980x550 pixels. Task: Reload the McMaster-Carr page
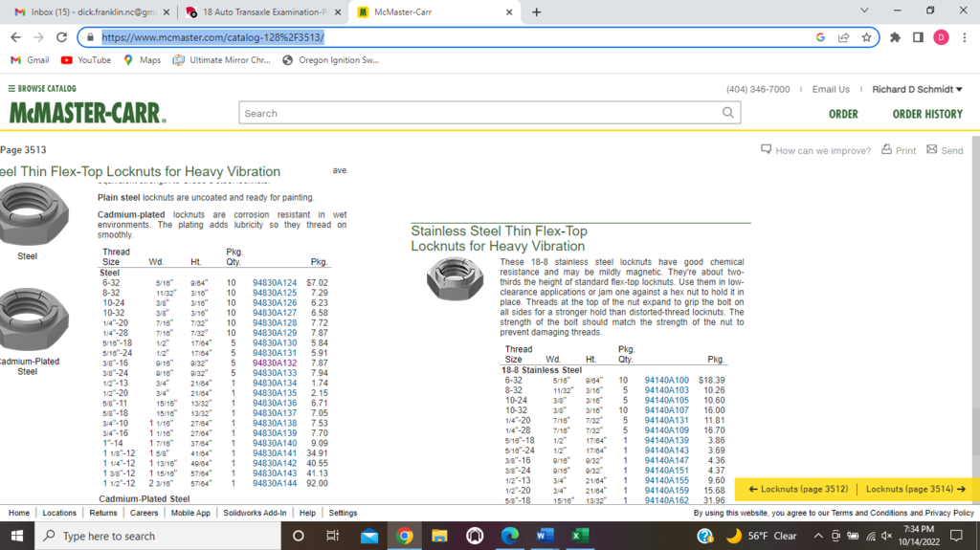point(61,37)
